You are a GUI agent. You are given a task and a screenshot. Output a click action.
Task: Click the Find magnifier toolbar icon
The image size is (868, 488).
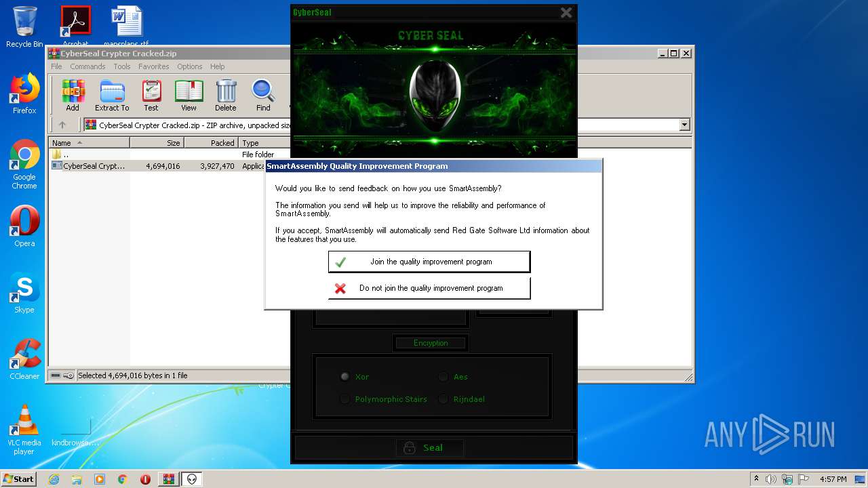coord(263,96)
